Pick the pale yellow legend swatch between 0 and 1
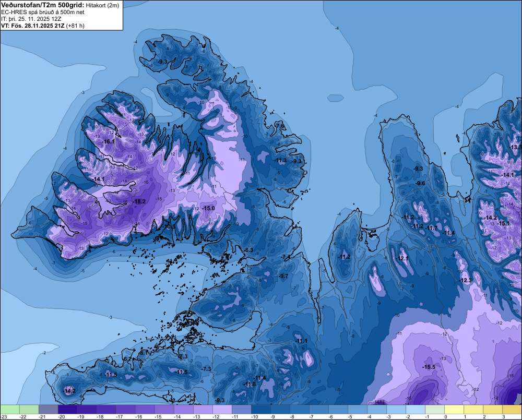Image resolution: width=522 pixels, height=420 pixels. pyautogui.click(x=454, y=409)
